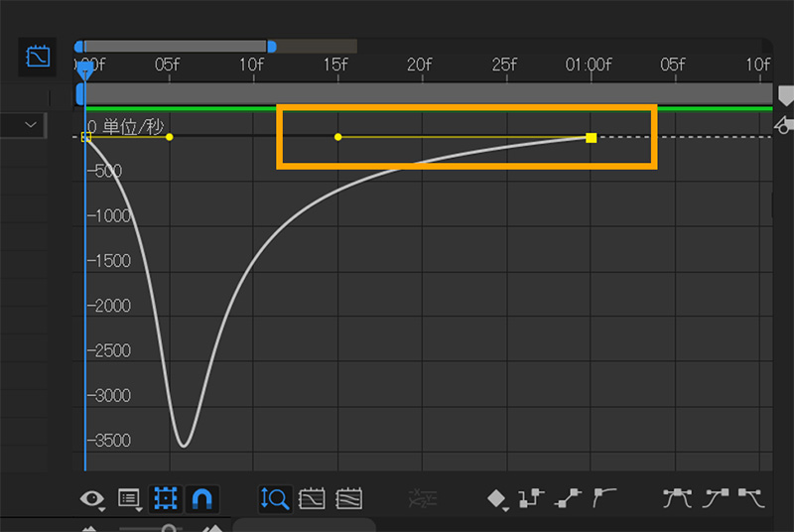Toggle show transform box for selected keys
This screenshot has width=794, height=532.
(x=165, y=498)
